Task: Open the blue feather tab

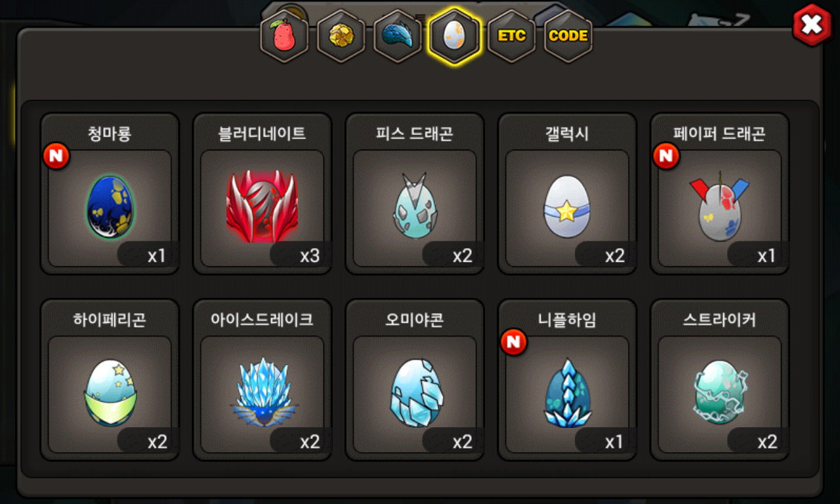Action: point(398,35)
